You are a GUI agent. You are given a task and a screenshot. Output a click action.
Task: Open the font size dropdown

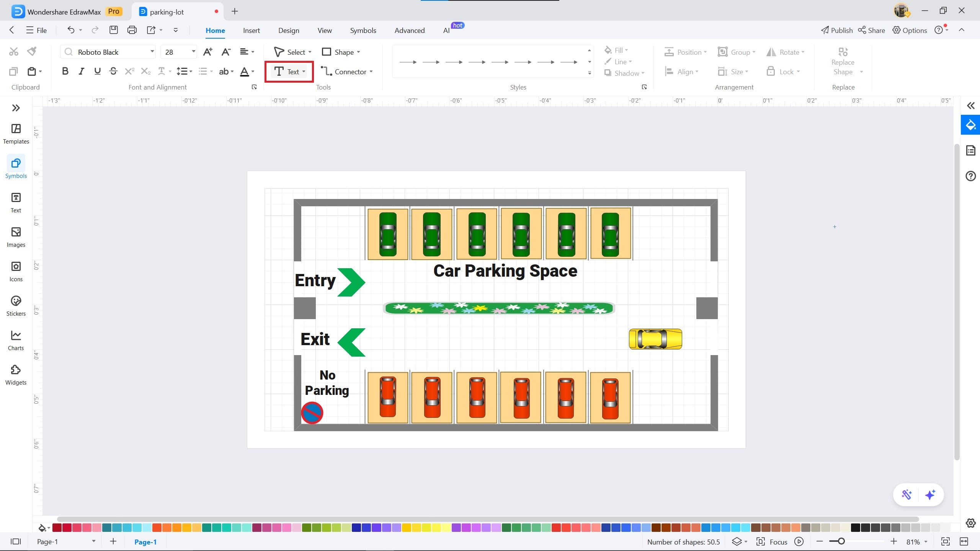[193, 52]
